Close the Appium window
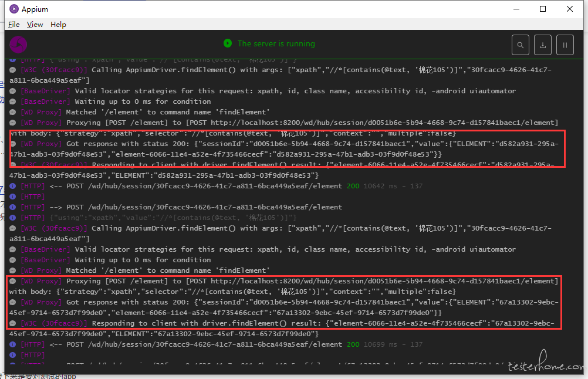The height and width of the screenshot is (379, 588). pyautogui.click(x=570, y=9)
